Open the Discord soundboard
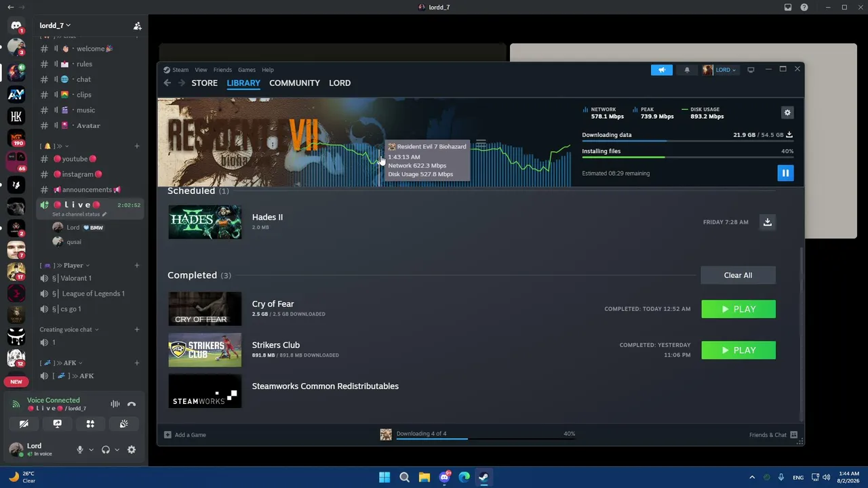 [x=123, y=424]
